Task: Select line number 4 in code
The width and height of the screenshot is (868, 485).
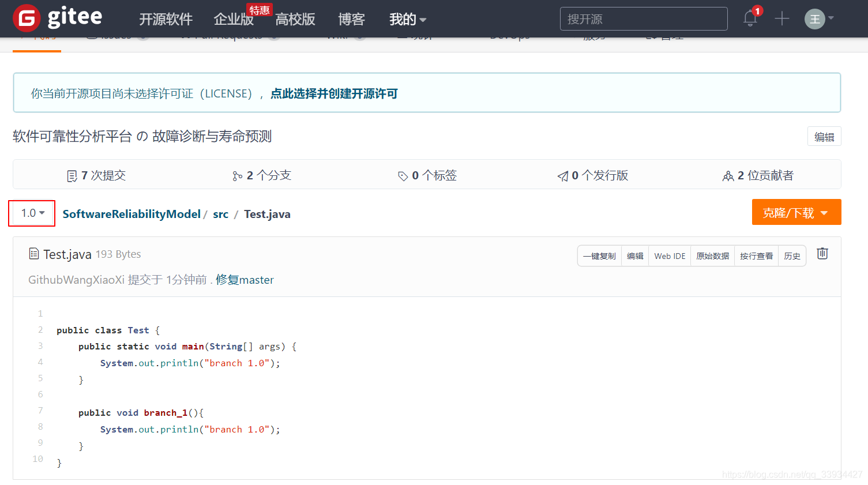Action: [x=40, y=362]
